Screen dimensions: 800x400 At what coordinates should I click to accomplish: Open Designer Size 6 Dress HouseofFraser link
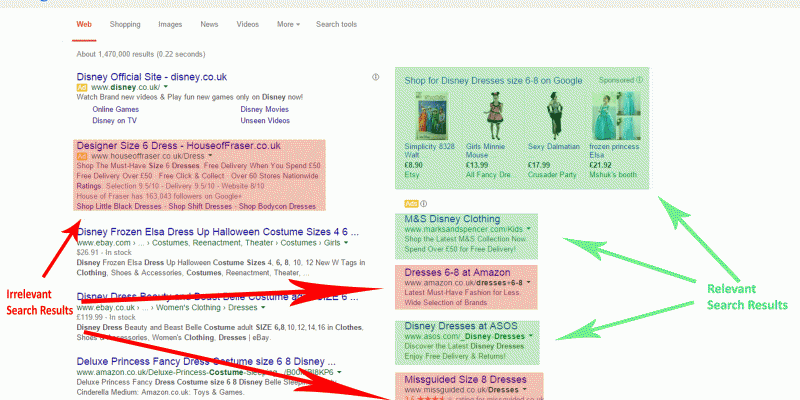[x=179, y=146]
